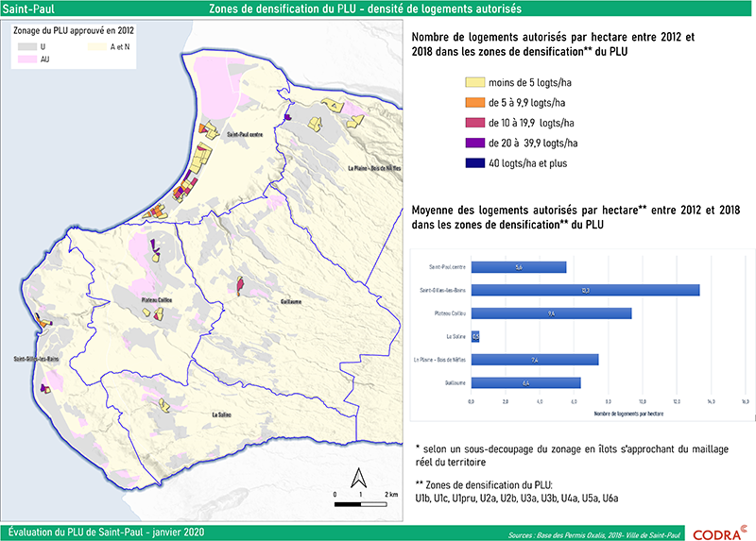Image resolution: width=756 pixels, height=541 pixels.
Task: Click the north arrow symbol on map
Action: click(x=359, y=476)
